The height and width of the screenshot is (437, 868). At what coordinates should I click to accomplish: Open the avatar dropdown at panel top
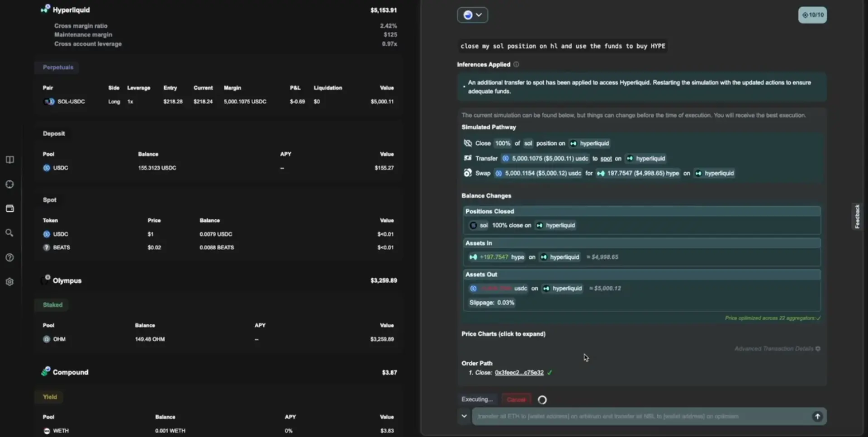[x=472, y=15]
